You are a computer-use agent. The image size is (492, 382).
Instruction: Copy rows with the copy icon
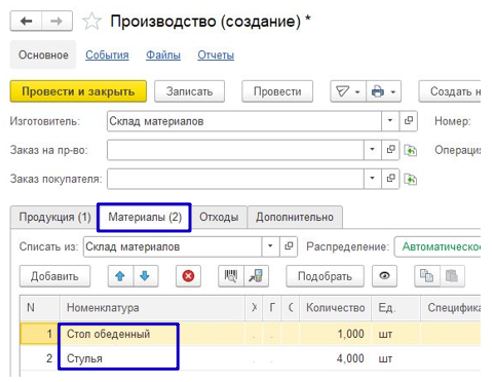427,276
